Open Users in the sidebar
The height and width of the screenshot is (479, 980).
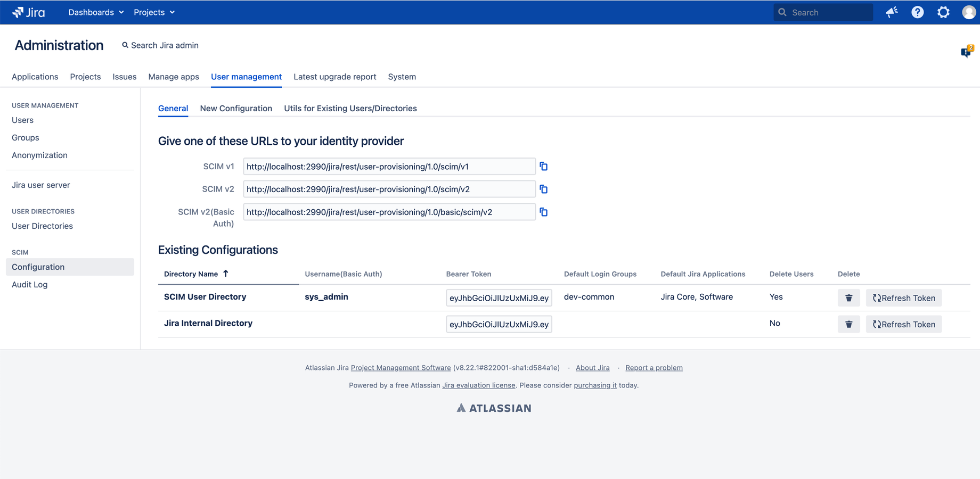(22, 120)
